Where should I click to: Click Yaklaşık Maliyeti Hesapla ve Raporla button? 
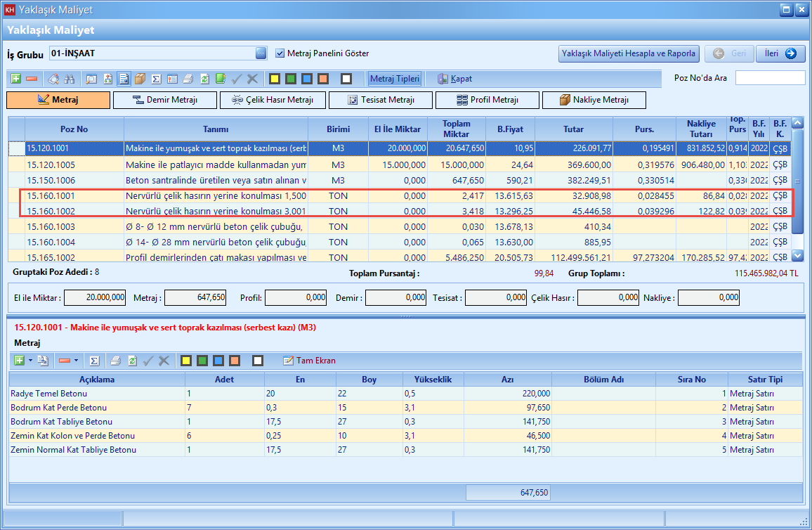tap(629, 53)
